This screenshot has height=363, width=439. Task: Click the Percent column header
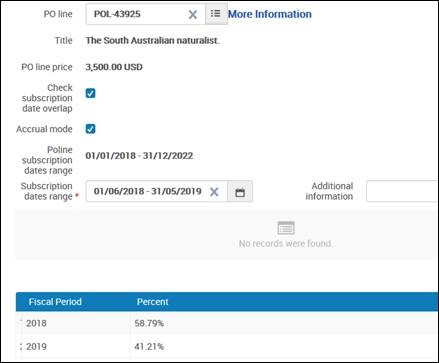point(152,302)
